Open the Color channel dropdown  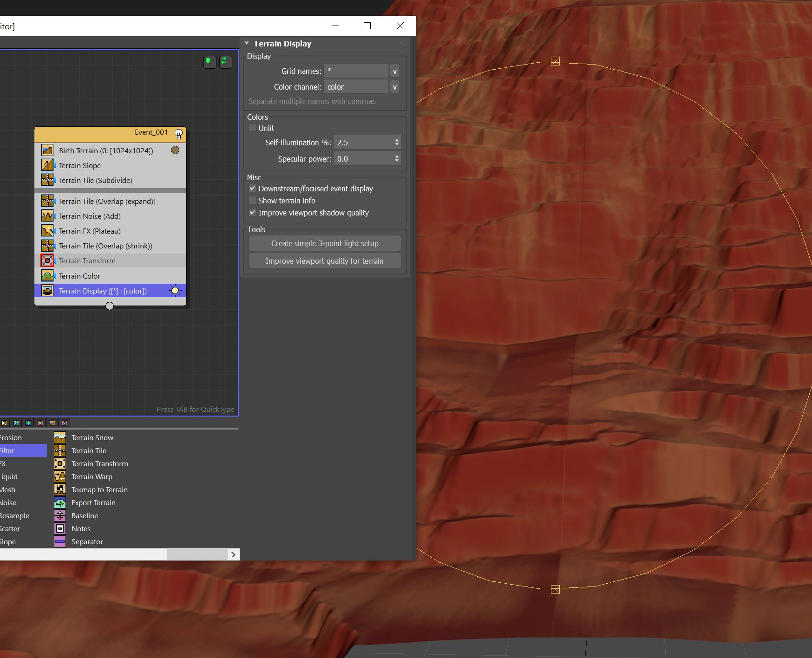[394, 87]
